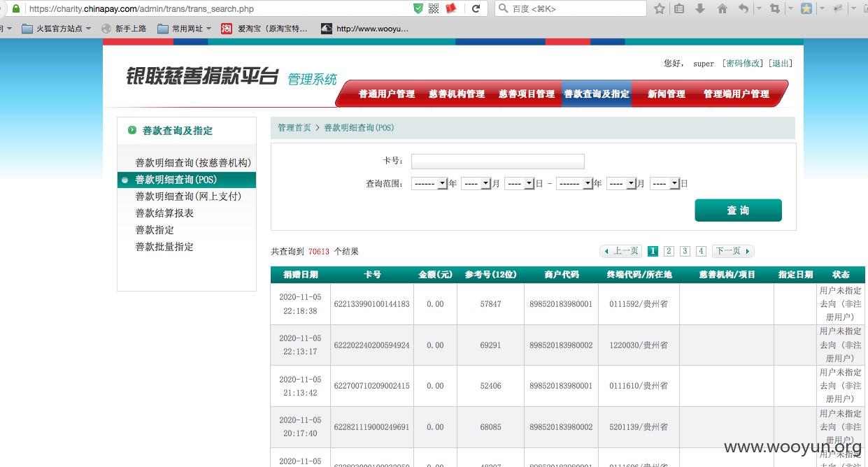This screenshot has width=868, height=467.
Task: Open 普通用户管理 navigation tab
Action: coord(387,94)
